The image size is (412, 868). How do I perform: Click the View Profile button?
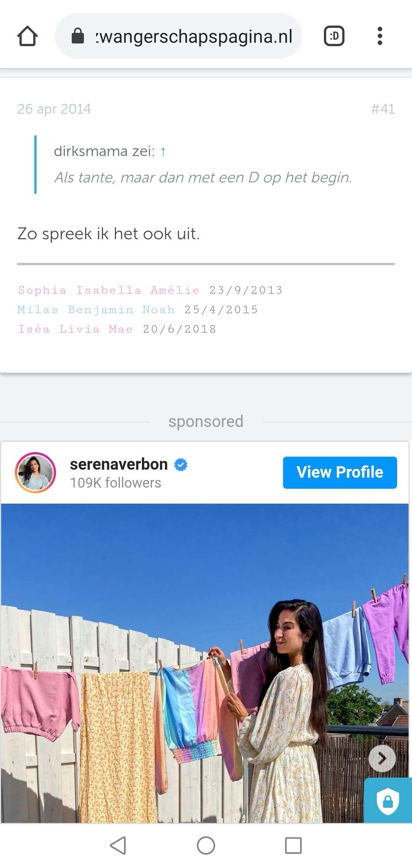[340, 472]
